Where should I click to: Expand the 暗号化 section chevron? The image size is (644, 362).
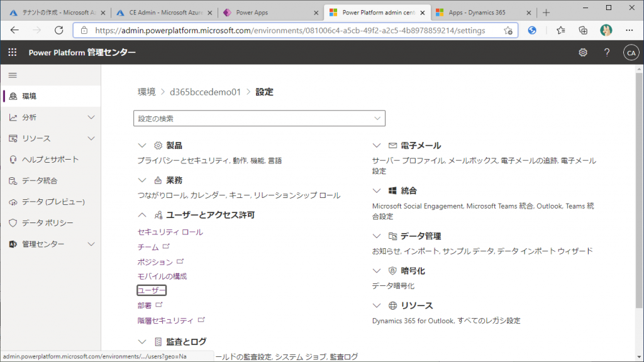pos(377,270)
